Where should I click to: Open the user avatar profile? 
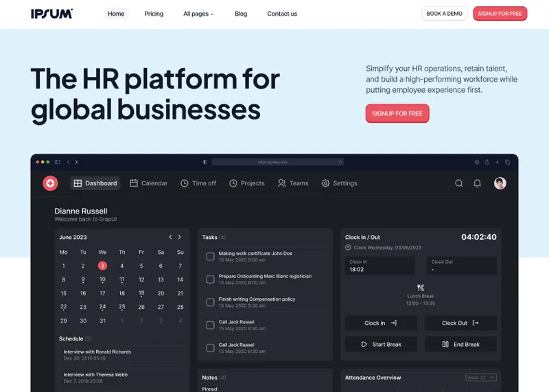[x=500, y=183]
